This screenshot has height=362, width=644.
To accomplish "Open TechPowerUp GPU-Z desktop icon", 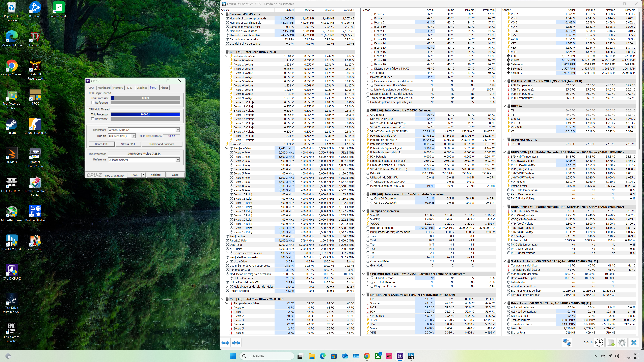I will 12,99.
